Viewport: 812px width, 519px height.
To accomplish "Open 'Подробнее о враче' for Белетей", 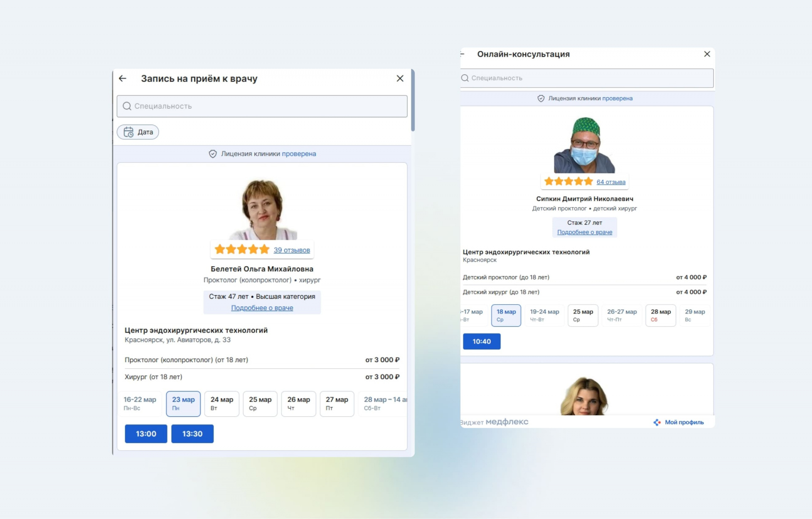I will click(262, 308).
